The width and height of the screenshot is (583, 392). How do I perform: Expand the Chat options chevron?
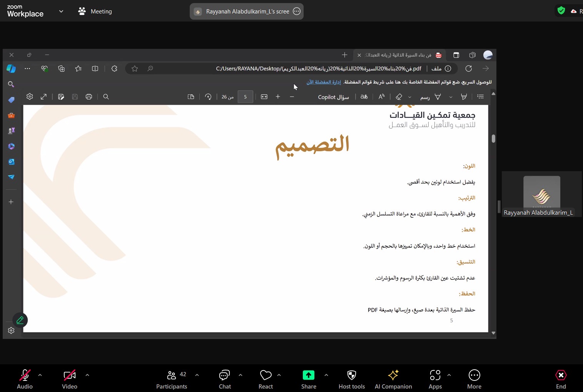point(241,375)
